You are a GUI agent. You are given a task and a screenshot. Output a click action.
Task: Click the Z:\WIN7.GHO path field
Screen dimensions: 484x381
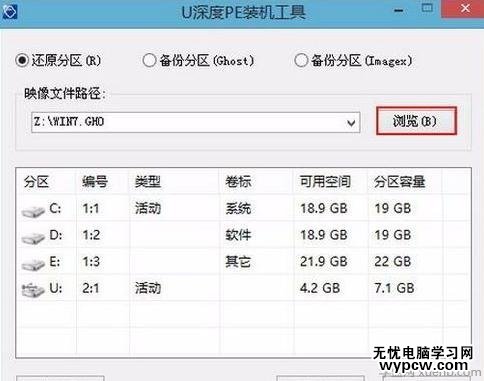[196, 122]
